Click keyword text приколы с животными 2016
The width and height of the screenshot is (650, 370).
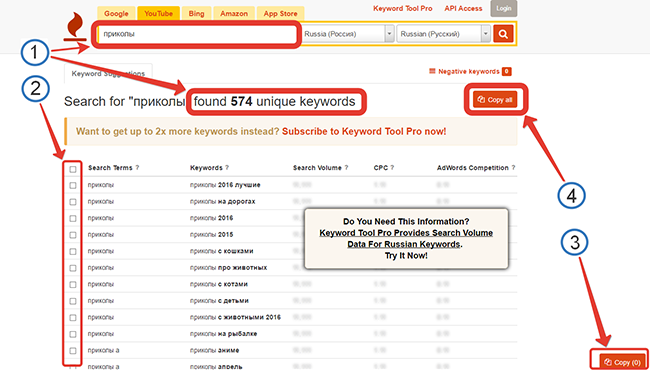pyautogui.click(x=235, y=317)
